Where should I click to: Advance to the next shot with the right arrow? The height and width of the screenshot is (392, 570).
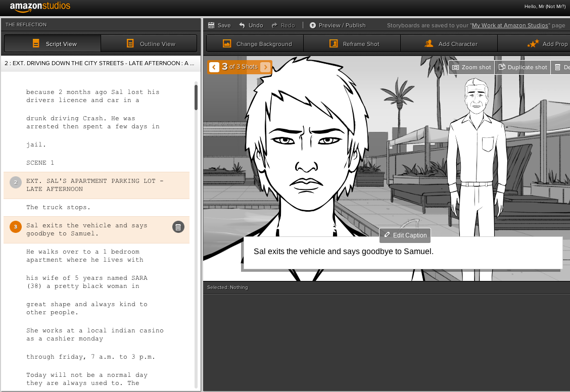click(x=265, y=67)
